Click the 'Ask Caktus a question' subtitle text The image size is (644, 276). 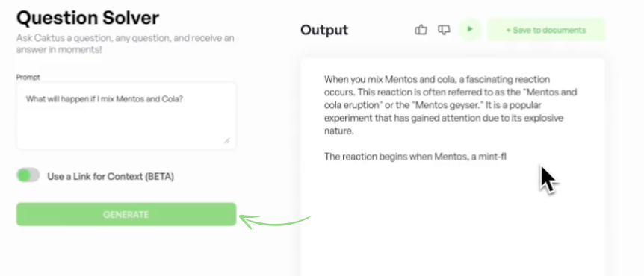coord(126,44)
